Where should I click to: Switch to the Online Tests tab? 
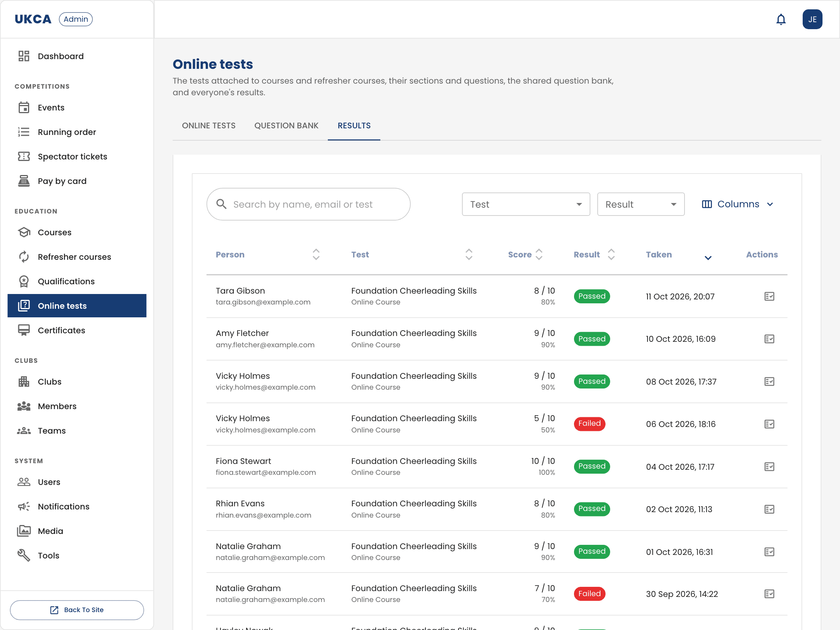tap(209, 126)
